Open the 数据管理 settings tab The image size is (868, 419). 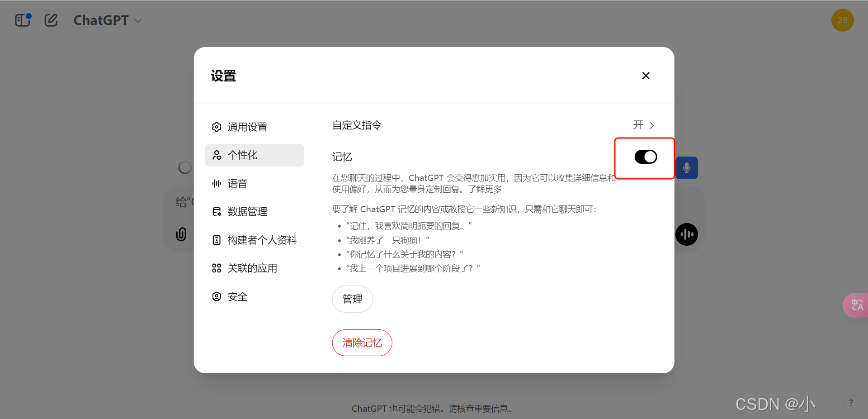click(255, 212)
